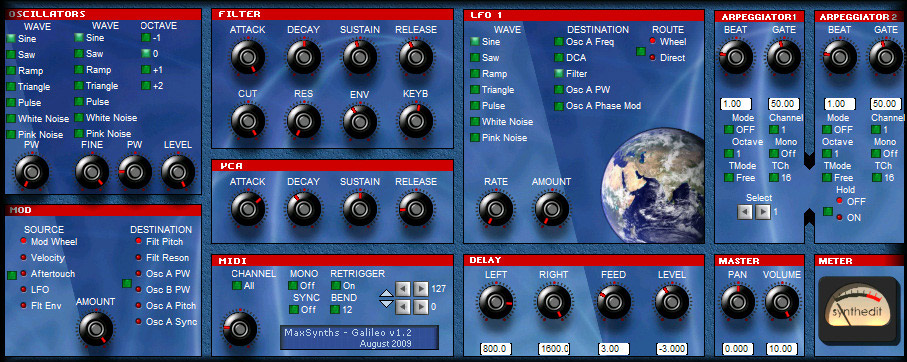Open the MIDI Bend 12 selector
Image resolution: width=907 pixels, height=362 pixels.
pos(335,309)
